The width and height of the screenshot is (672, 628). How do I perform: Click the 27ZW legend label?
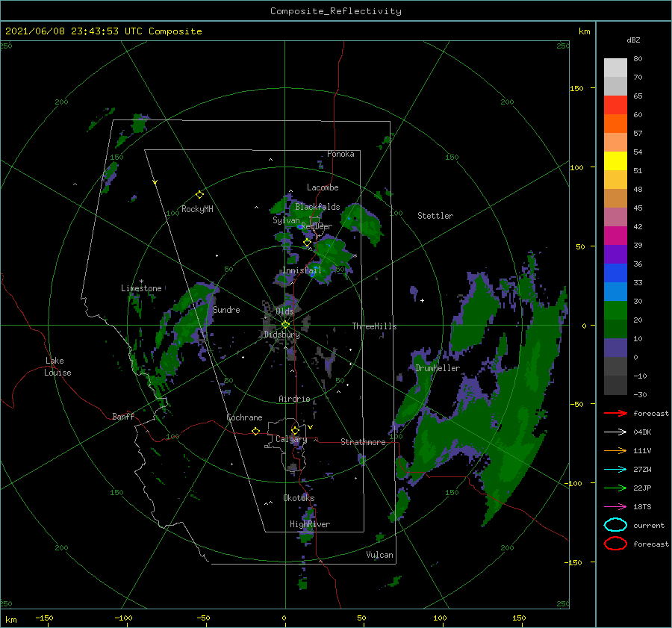[642, 470]
